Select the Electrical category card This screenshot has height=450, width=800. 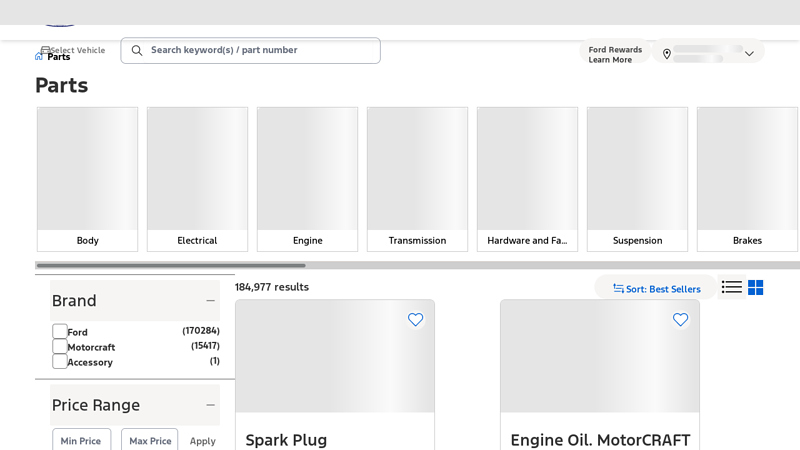click(x=197, y=179)
